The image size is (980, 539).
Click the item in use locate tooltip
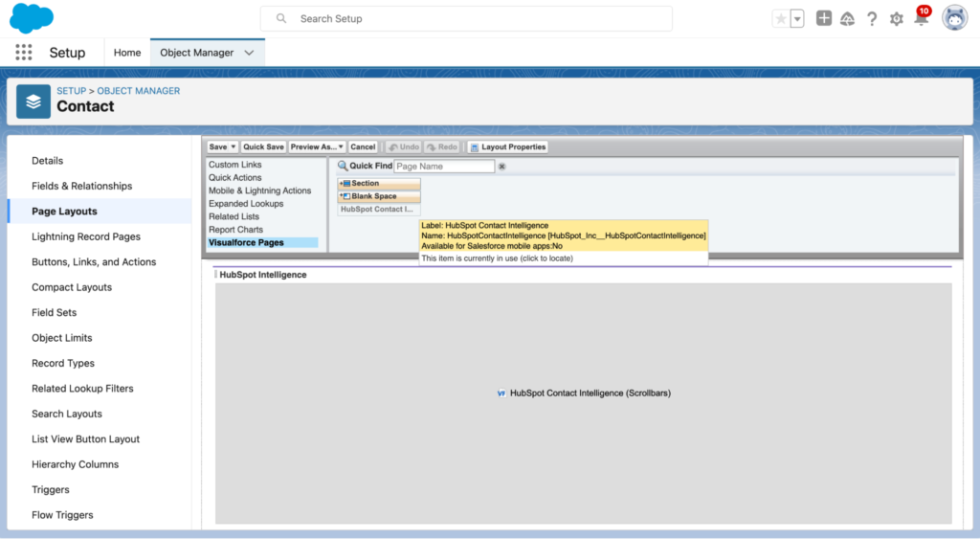[x=497, y=258]
